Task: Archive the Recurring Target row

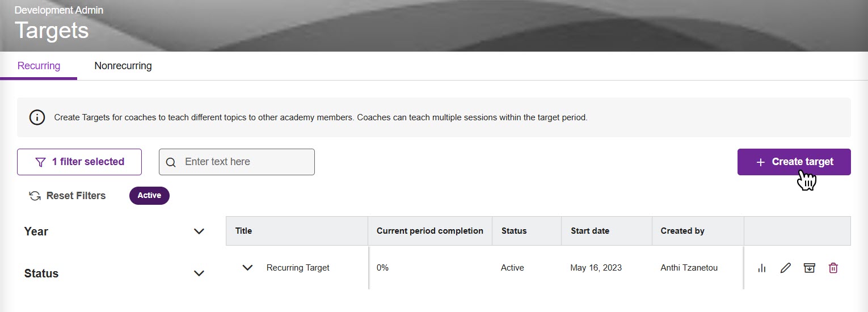Action: tap(809, 268)
